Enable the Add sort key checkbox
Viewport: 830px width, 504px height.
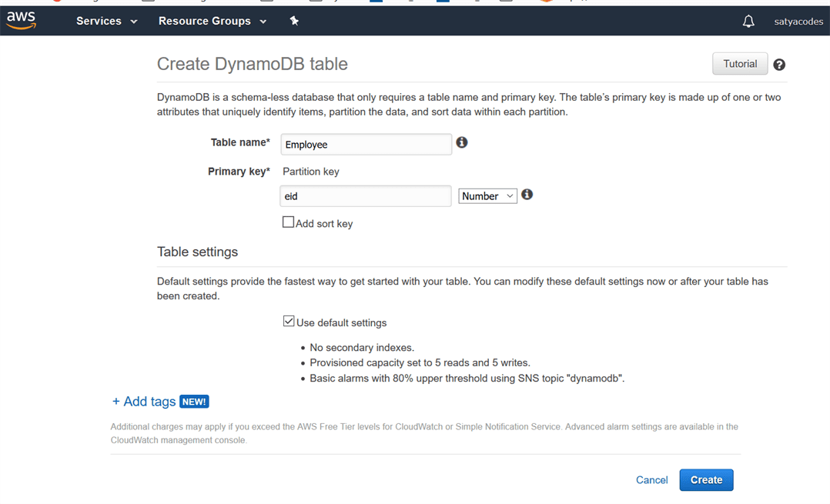pyautogui.click(x=289, y=222)
